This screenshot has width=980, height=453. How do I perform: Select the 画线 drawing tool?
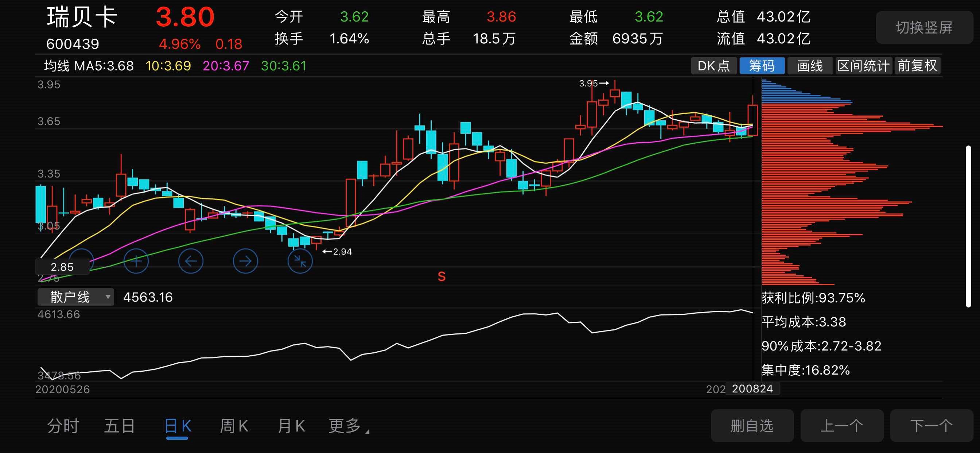pyautogui.click(x=810, y=66)
